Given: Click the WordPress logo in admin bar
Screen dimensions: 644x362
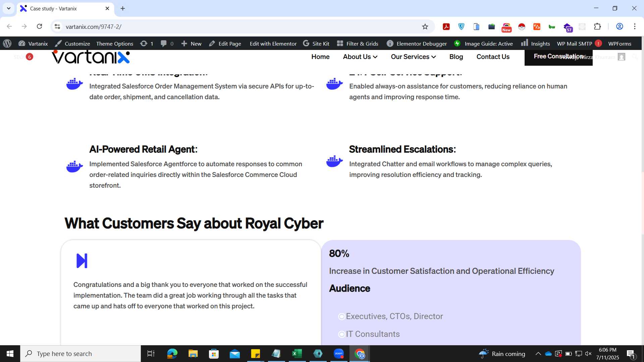Looking at the screenshot, I should point(7,44).
